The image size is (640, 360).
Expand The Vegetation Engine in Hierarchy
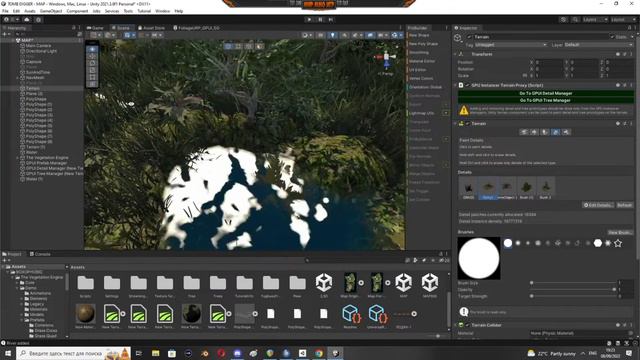pyautogui.click(x=18, y=158)
